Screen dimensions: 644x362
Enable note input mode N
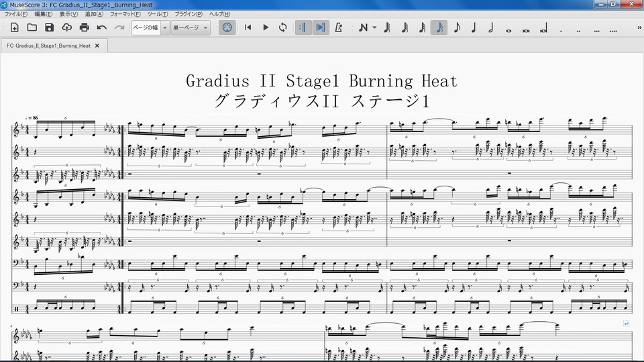363,27
